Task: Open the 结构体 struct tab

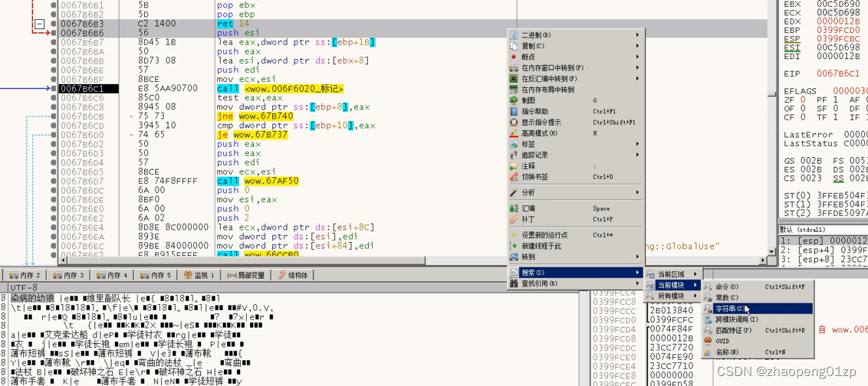Action: [x=294, y=275]
